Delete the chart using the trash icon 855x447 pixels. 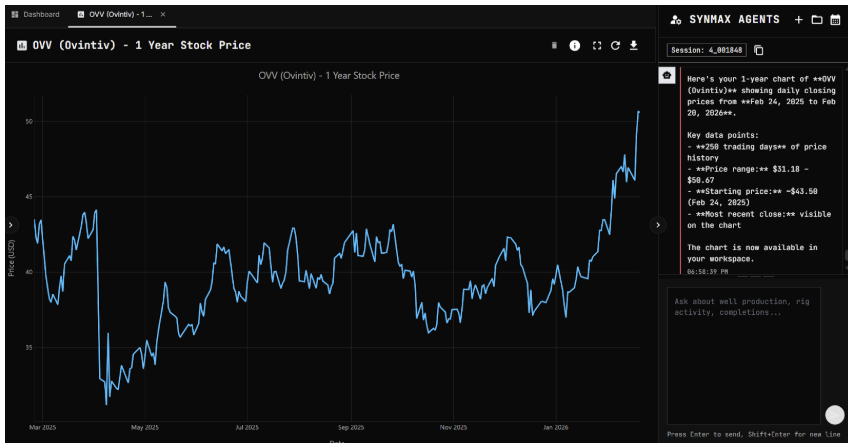pos(555,45)
